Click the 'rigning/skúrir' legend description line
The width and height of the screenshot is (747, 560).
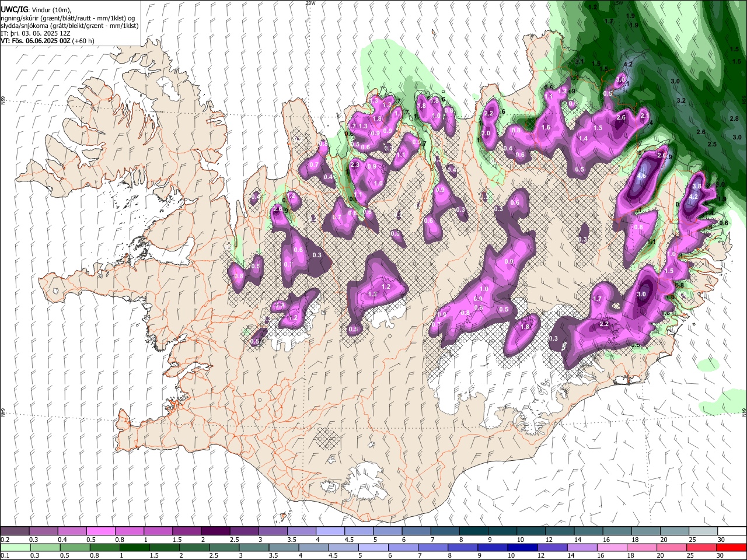point(68,18)
